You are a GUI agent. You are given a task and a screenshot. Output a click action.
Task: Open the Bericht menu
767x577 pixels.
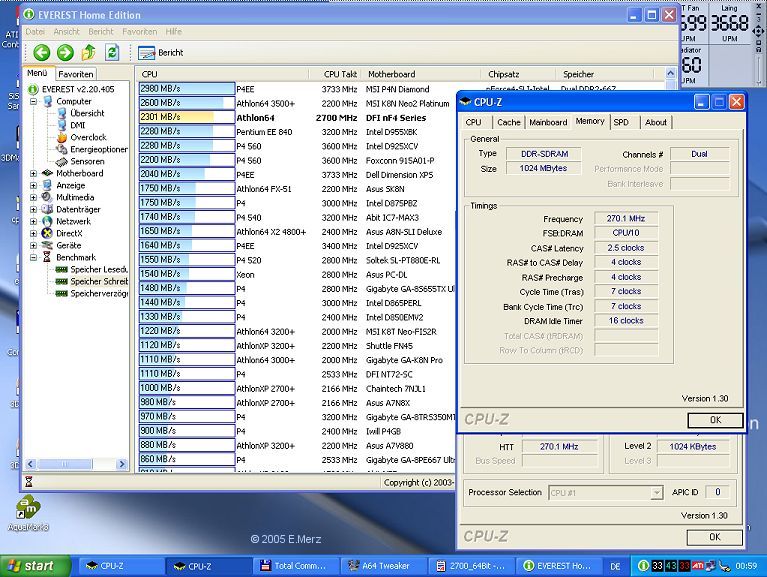point(101,32)
